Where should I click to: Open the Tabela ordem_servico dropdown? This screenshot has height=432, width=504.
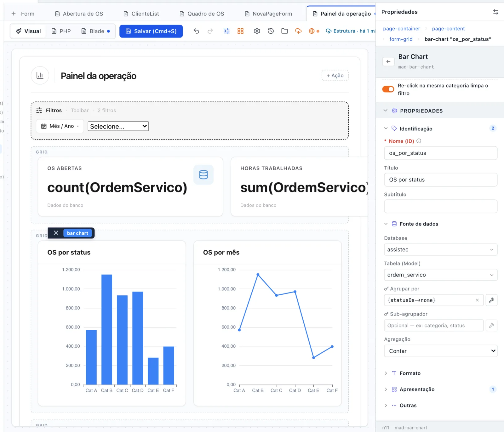tap(441, 275)
